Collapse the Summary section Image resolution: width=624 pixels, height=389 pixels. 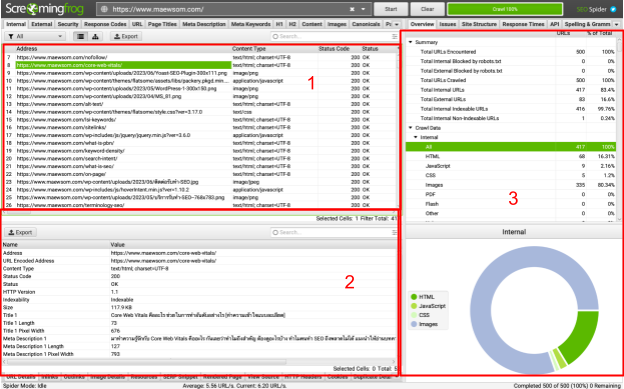click(410, 42)
